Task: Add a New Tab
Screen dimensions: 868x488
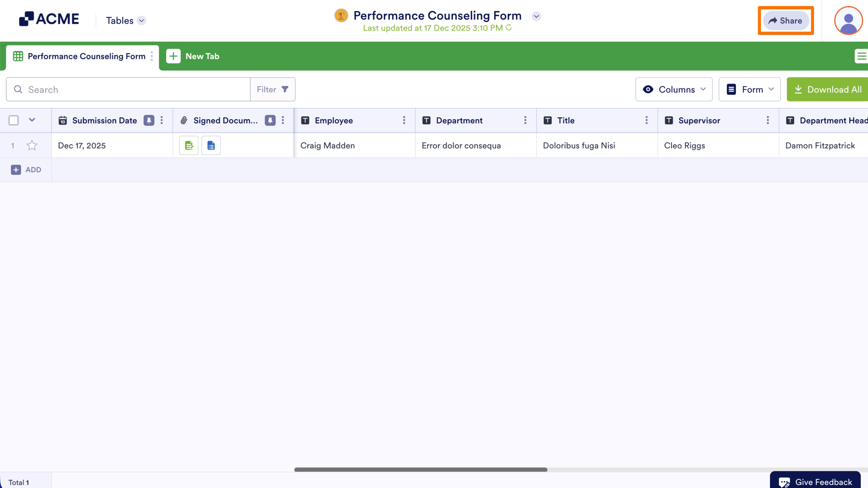Action: point(193,56)
